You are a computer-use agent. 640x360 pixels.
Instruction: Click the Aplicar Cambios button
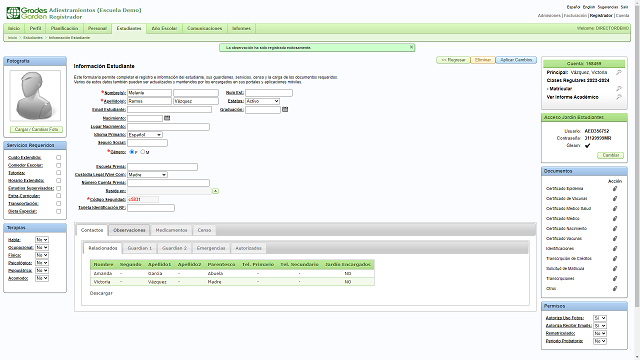tap(516, 60)
